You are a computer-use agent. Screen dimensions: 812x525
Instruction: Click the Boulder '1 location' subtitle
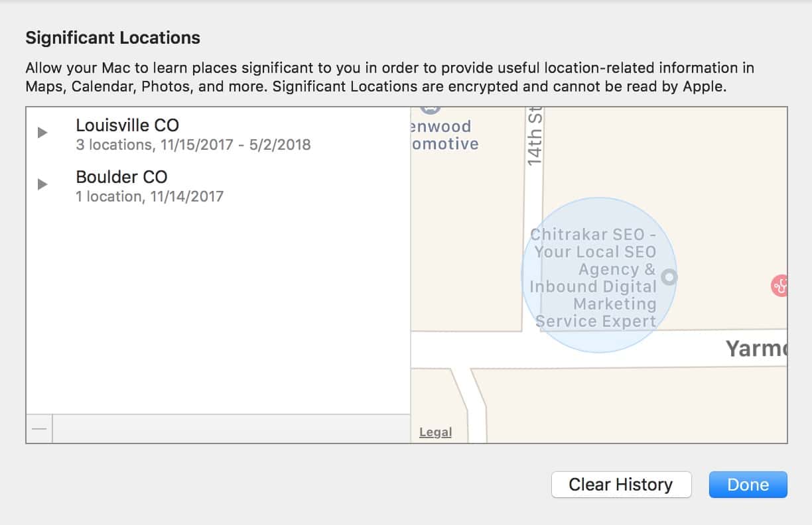click(x=149, y=196)
